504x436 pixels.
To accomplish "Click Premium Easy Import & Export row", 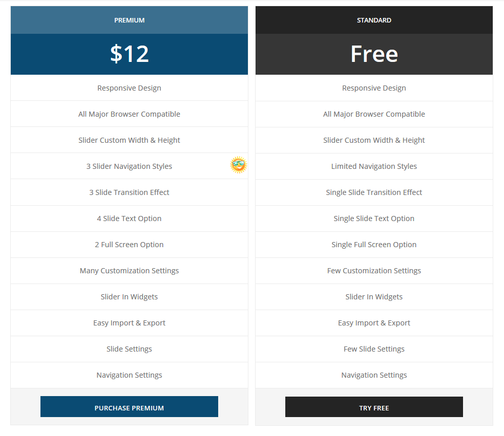I will click(129, 323).
